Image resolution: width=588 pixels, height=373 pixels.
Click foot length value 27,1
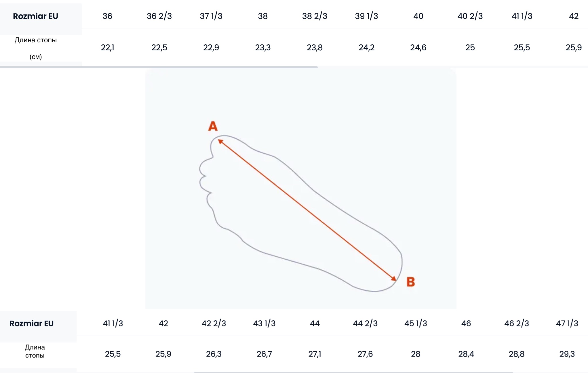315,354
